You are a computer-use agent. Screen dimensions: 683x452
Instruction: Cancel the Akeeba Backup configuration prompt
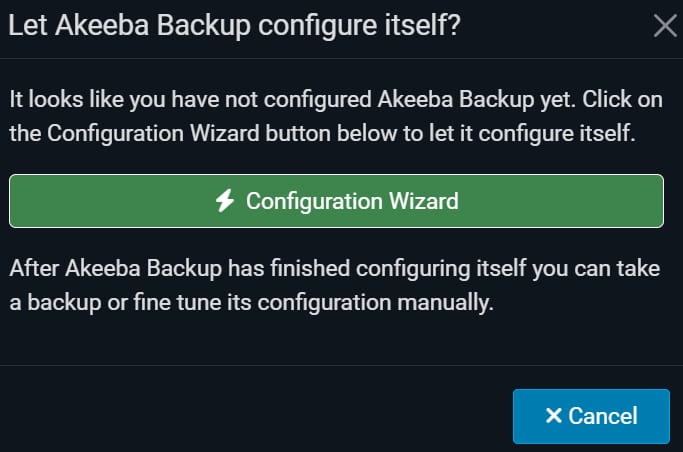click(591, 416)
